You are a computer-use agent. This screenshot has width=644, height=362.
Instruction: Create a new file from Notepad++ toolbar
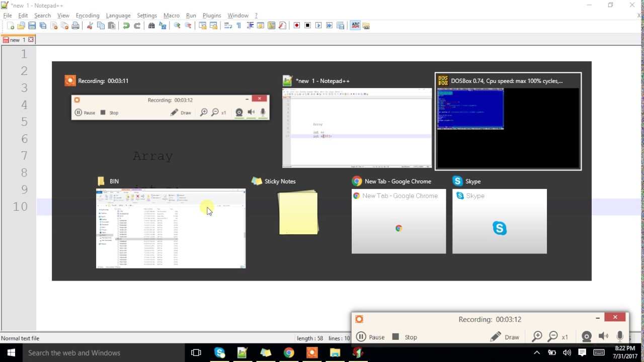(11, 26)
